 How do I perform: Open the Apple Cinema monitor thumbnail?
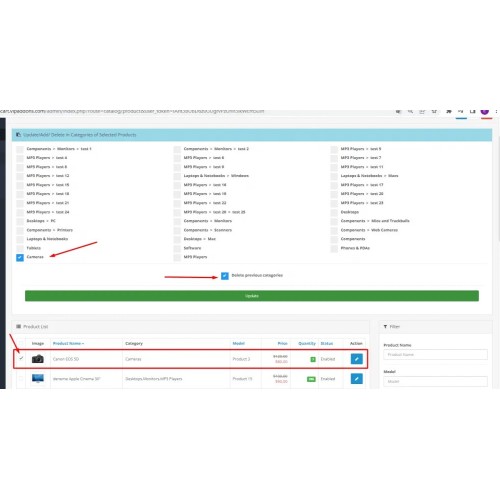point(38,379)
